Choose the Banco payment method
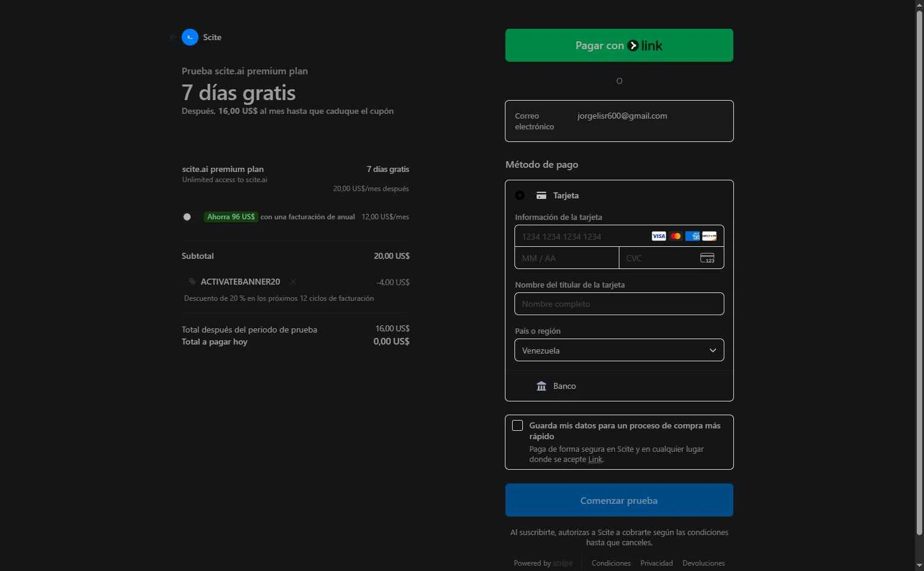Viewport: 924px width, 571px height. click(x=619, y=386)
